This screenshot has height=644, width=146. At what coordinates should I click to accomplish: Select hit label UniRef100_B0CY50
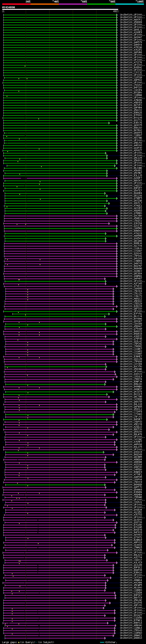[131, 366]
